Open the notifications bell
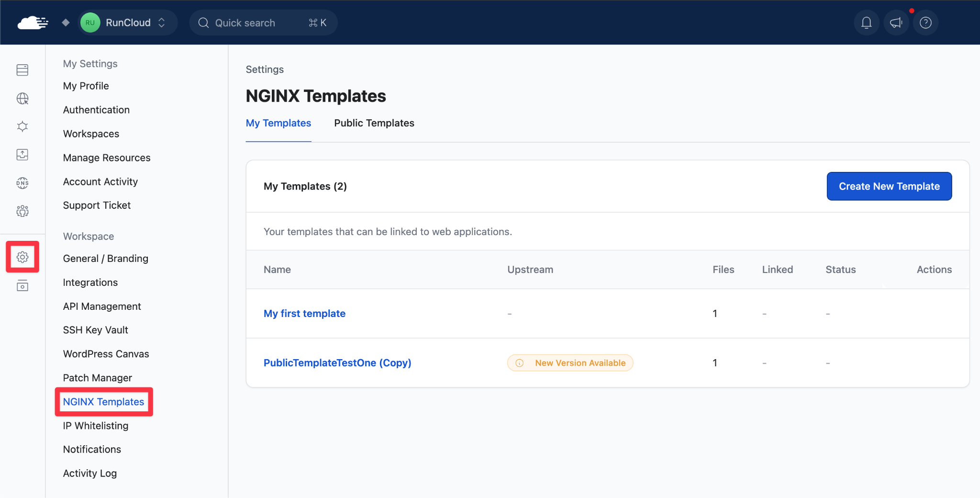This screenshot has height=498, width=980. [x=867, y=23]
